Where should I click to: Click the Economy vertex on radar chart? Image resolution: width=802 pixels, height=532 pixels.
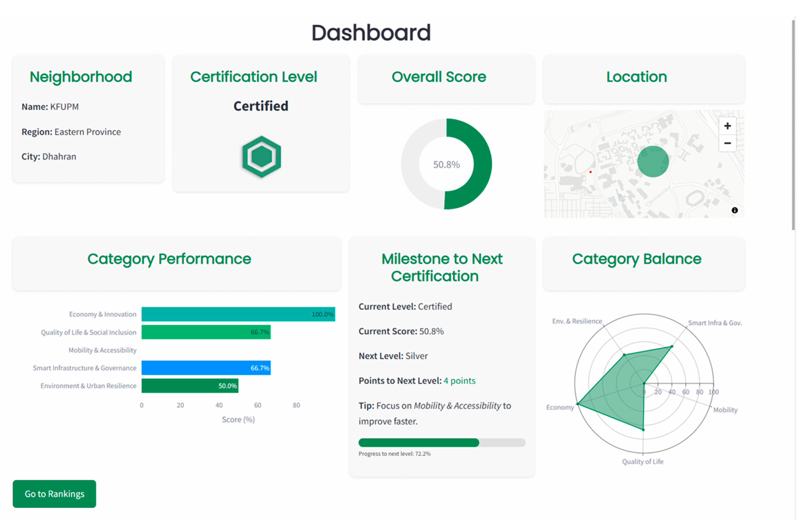pos(578,404)
